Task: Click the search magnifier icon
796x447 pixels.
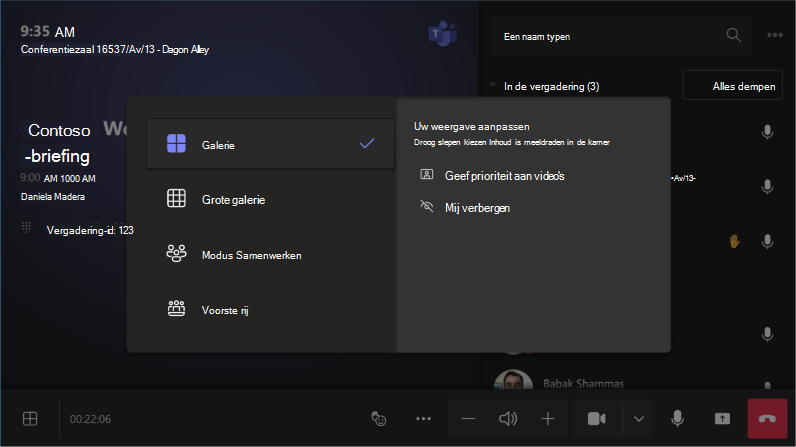Action: (x=733, y=35)
